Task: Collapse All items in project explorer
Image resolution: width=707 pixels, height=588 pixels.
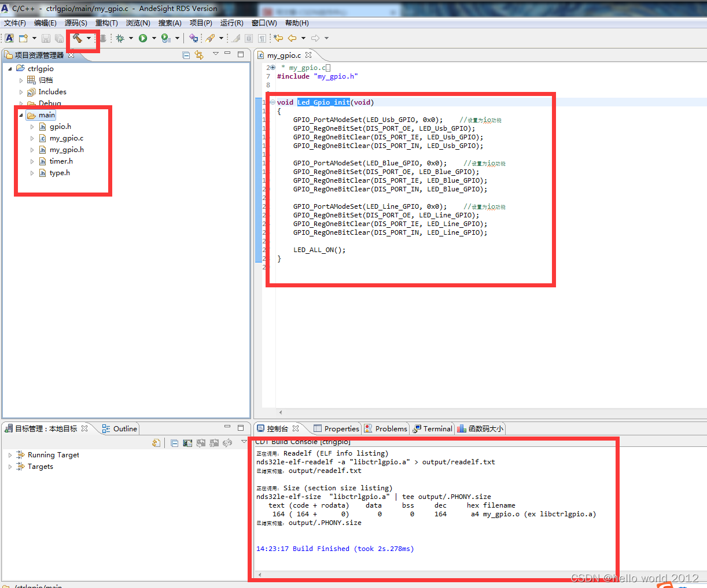Action: tap(186, 54)
